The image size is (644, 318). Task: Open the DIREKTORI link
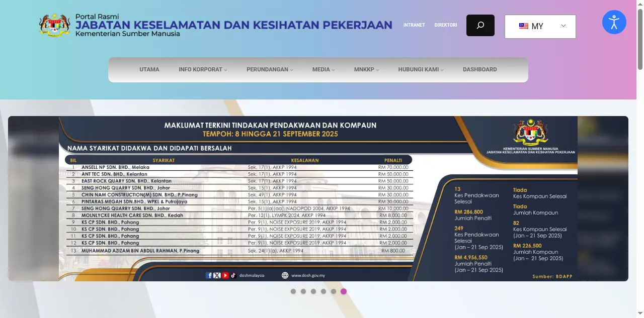(x=446, y=25)
